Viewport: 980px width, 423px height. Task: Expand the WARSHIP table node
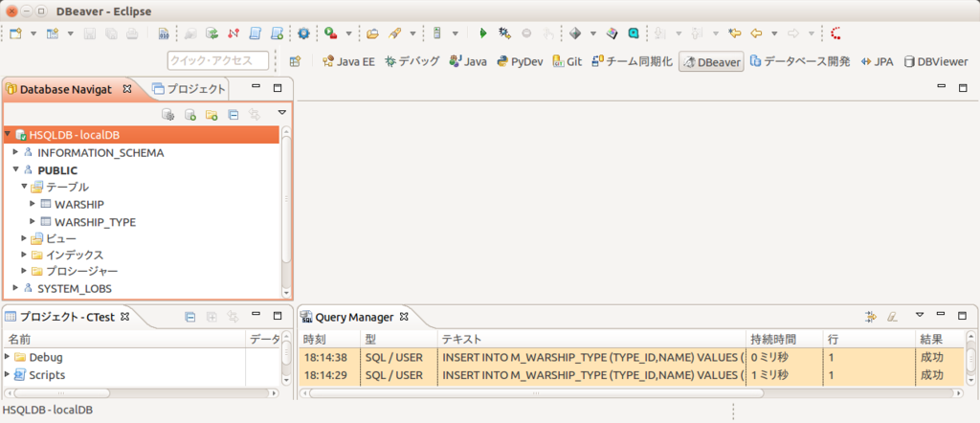coord(33,204)
